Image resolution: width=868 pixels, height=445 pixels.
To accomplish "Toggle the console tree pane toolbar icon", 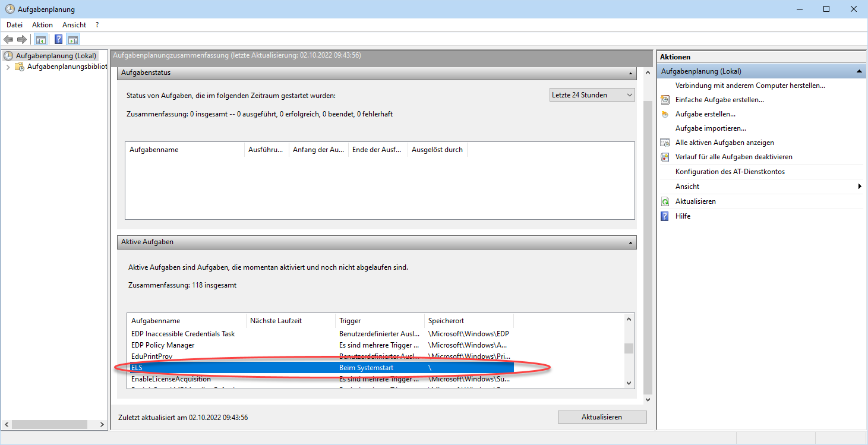I will click(x=40, y=40).
